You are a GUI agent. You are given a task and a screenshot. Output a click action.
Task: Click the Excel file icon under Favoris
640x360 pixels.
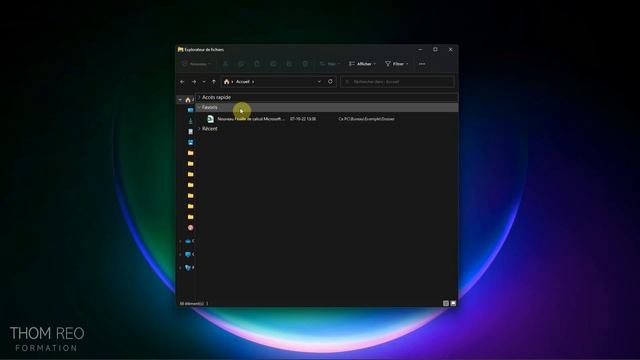click(x=211, y=119)
